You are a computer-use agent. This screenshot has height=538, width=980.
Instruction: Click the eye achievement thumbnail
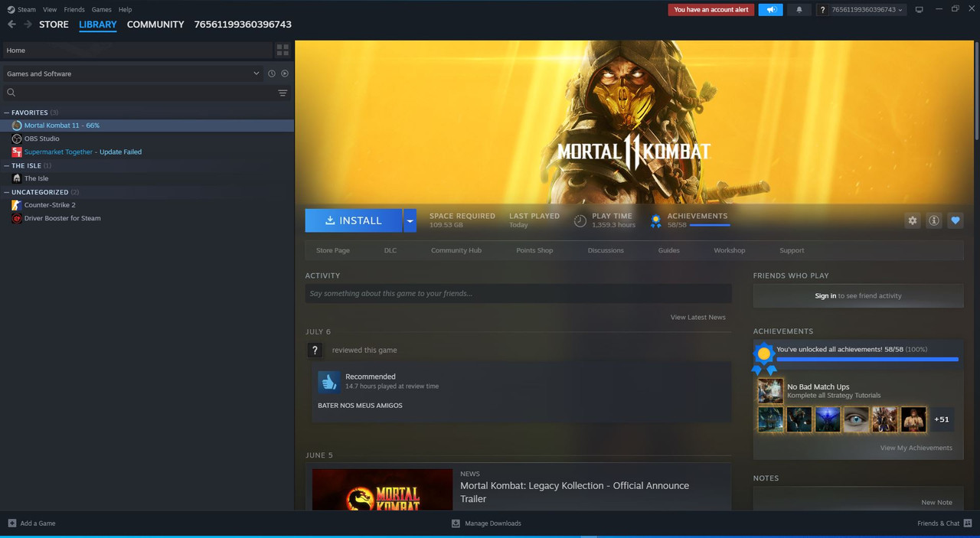(x=856, y=419)
